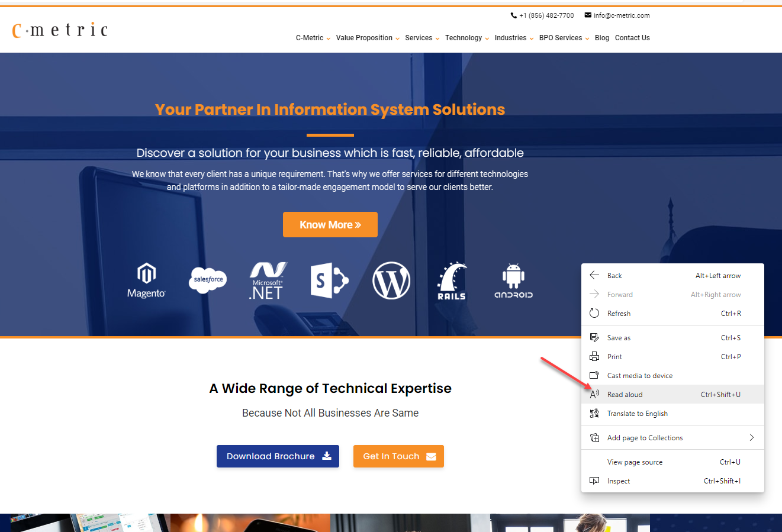Click the Salesforce cloud logo
The width and height of the screenshot is (782, 532).
click(x=208, y=279)
